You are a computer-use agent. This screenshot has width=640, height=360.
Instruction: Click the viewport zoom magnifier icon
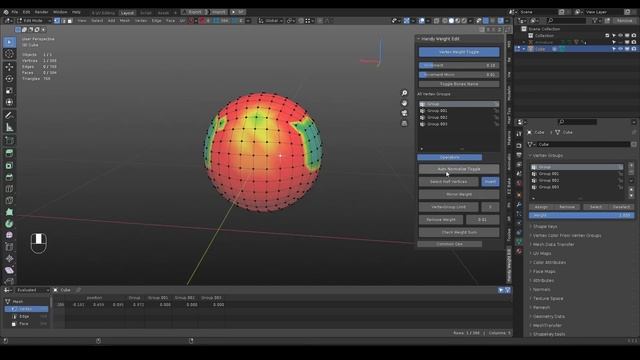(x=404, y=93)
